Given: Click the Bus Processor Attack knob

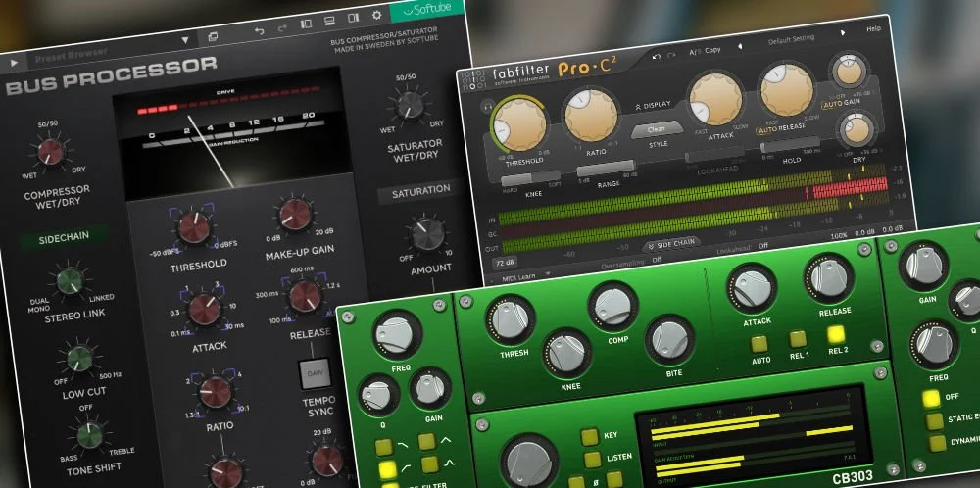Looking at the screenshot, I should click(x=205, y=308).
